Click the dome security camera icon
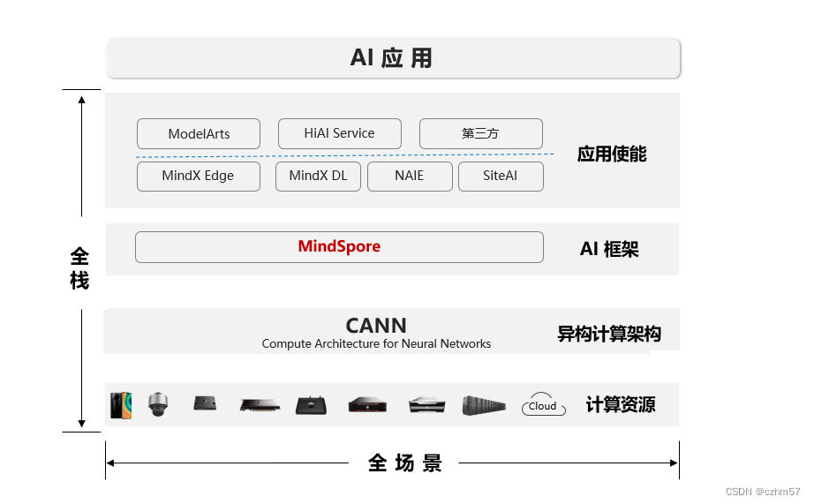Image resolution: width=814 pixels, height=504 pixels. pyautogui.click(x=158, y=404)
